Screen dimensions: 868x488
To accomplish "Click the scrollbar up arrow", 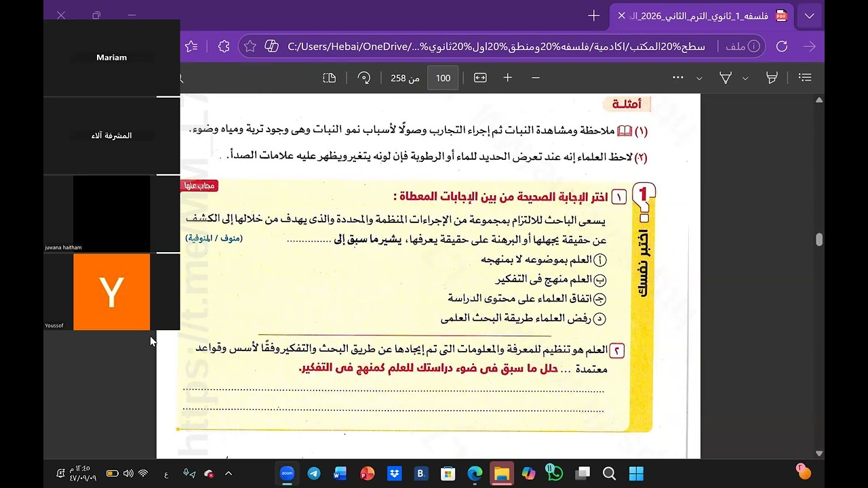I will 819,100.
